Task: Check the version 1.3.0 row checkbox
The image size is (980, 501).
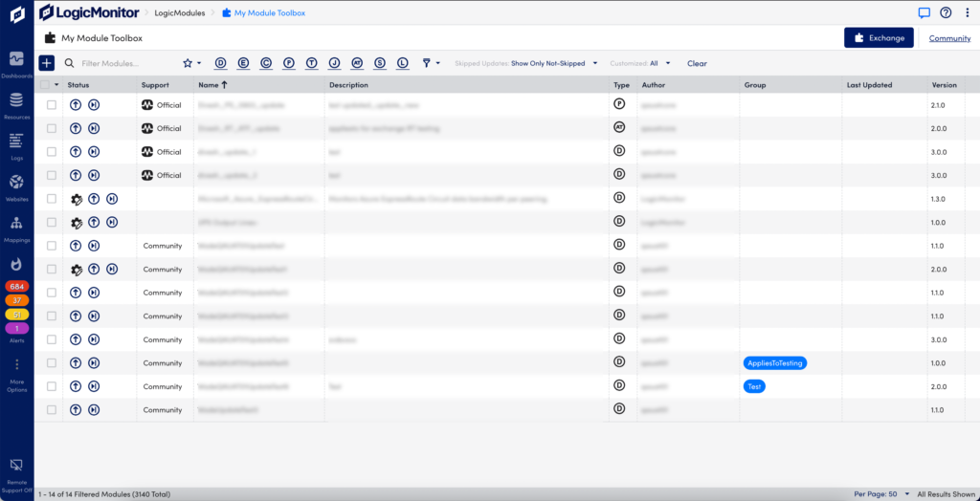Action: [x=52, y=199]
